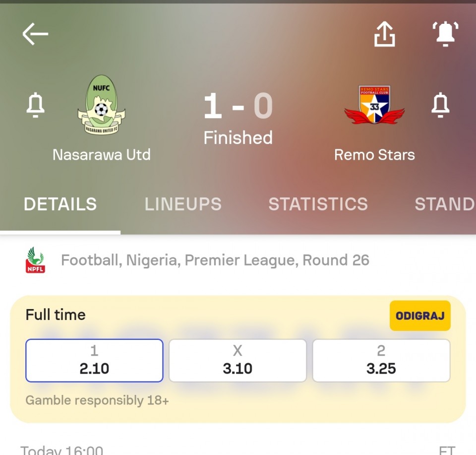476x455 pixels.
Task: Open Remo Stars club crest
Action: (374, 105)
